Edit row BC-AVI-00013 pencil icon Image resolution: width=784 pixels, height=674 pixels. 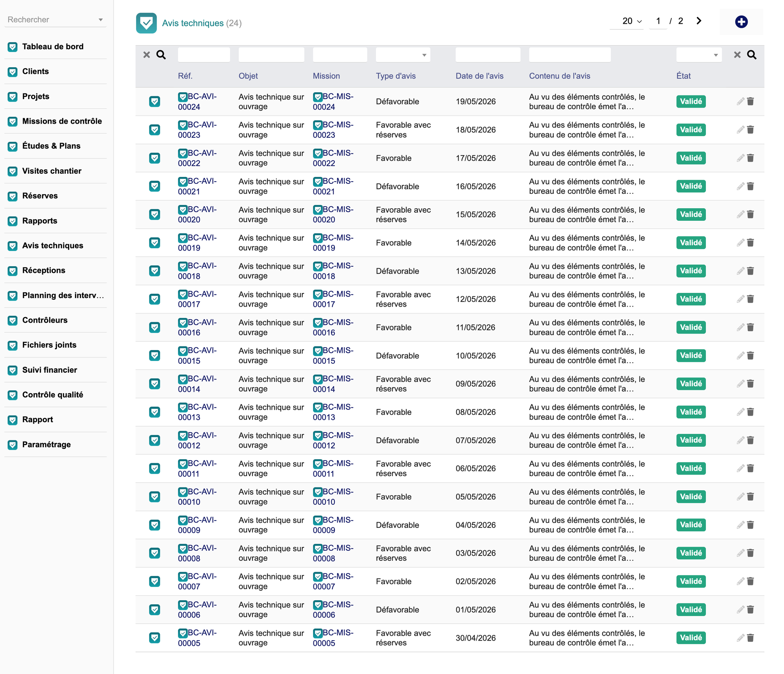point(740,412)
